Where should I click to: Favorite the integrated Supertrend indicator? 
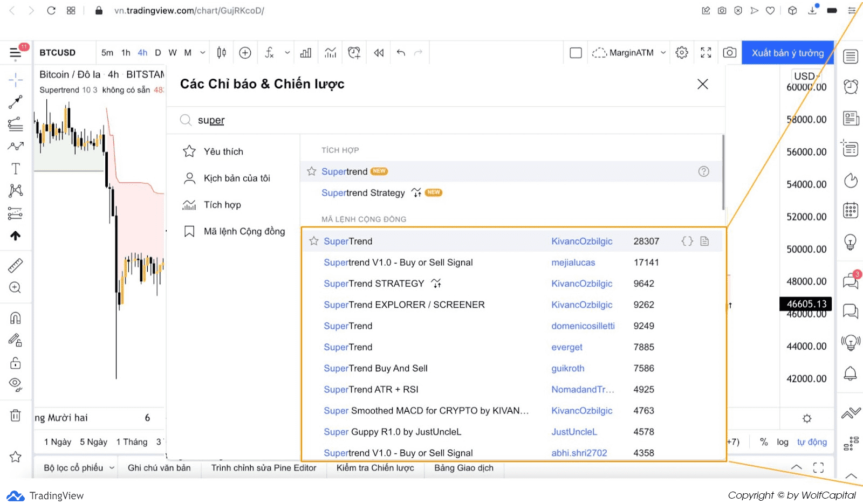tap(311, 171)
